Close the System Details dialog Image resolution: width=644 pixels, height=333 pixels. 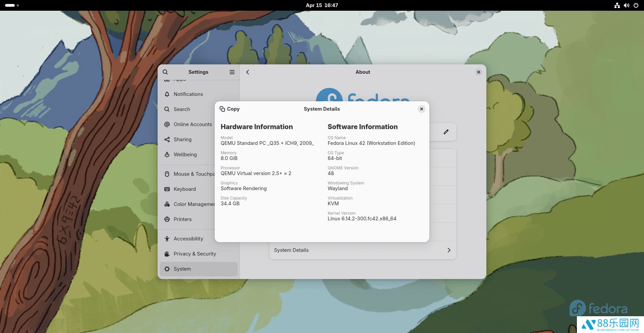point(422,109)
